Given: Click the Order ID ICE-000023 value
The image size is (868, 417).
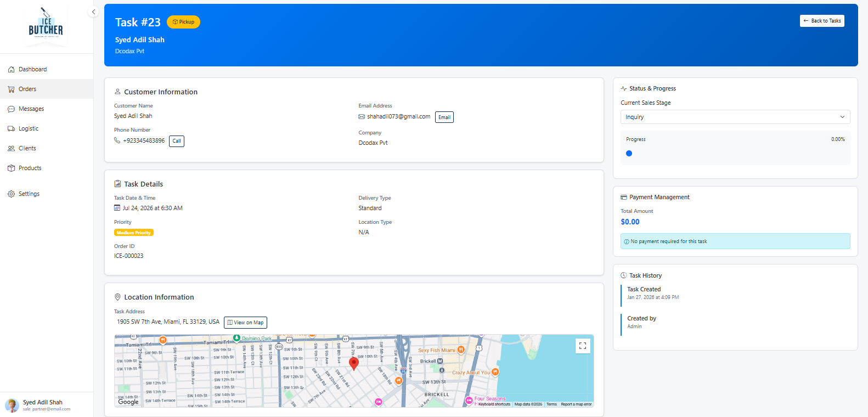Looking at the screenshot, I should [129, 256].
